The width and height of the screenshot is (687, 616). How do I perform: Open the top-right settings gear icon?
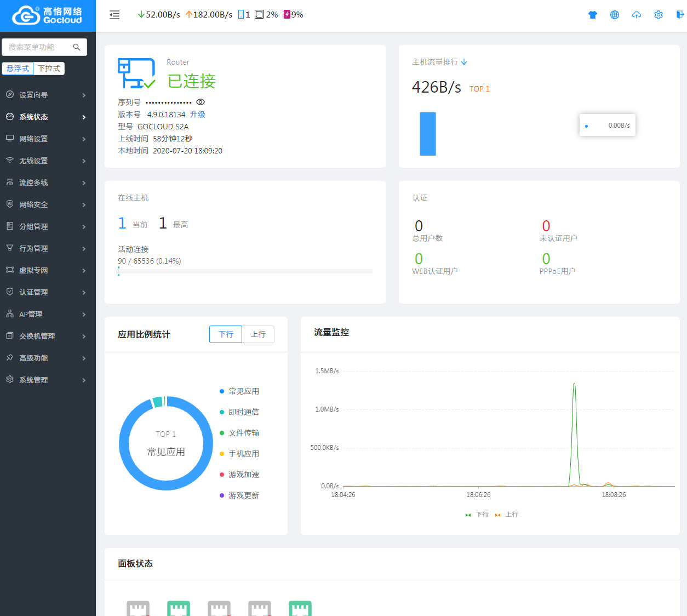point(659,15)
